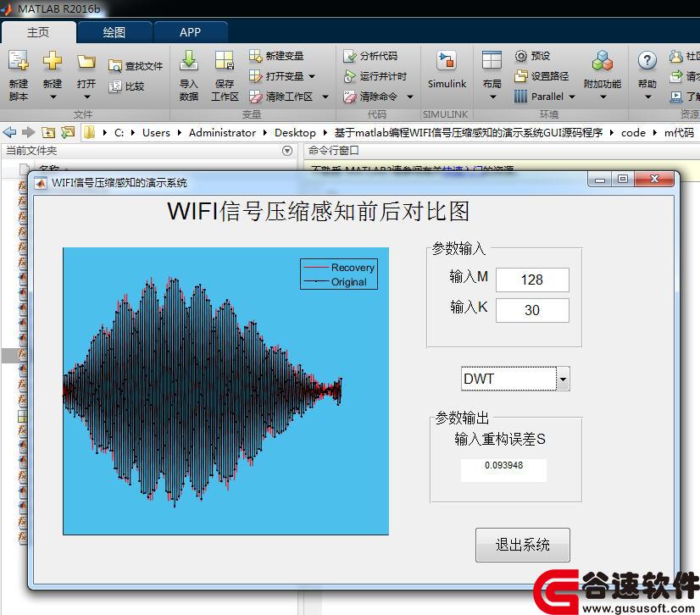
Task: Click Import Data (导入数据) icon
Action: (x=189, y=60)
